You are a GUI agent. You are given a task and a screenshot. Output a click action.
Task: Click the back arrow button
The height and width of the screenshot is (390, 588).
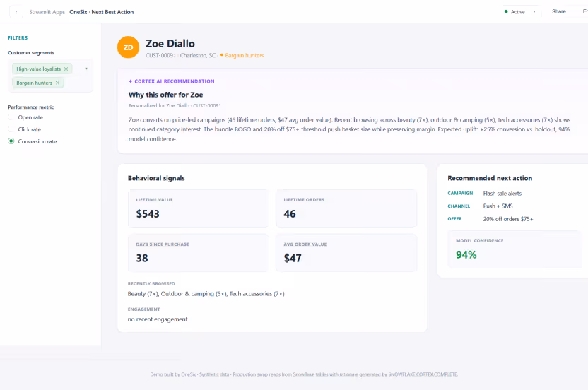16,12
